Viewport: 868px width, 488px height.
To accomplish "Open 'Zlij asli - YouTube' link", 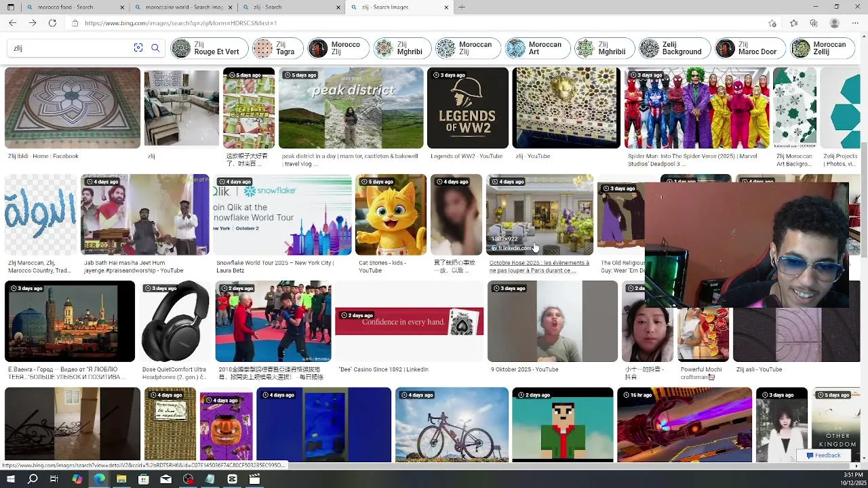I will pyautogui.click(x=759, y=369).
